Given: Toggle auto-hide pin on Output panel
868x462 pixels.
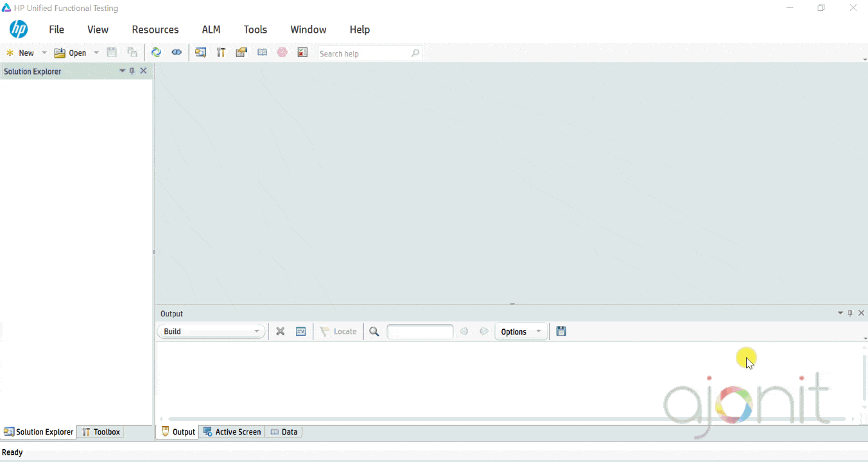Looking at the screenshot, I should point(849,313).
